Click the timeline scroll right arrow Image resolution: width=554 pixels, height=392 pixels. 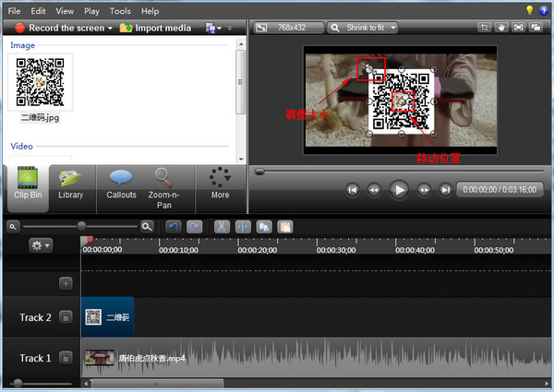click(547, 383)
